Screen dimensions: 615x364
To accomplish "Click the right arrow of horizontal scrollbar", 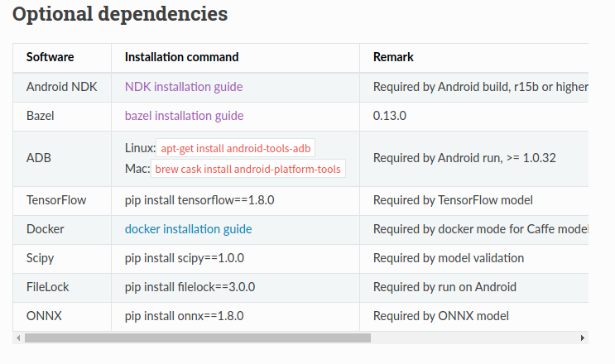I will [583, 338].
